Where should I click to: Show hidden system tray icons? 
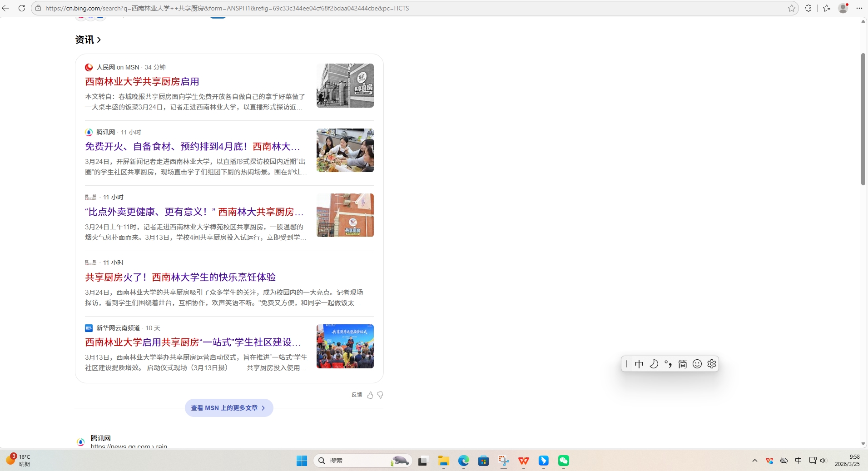[754, 461]
